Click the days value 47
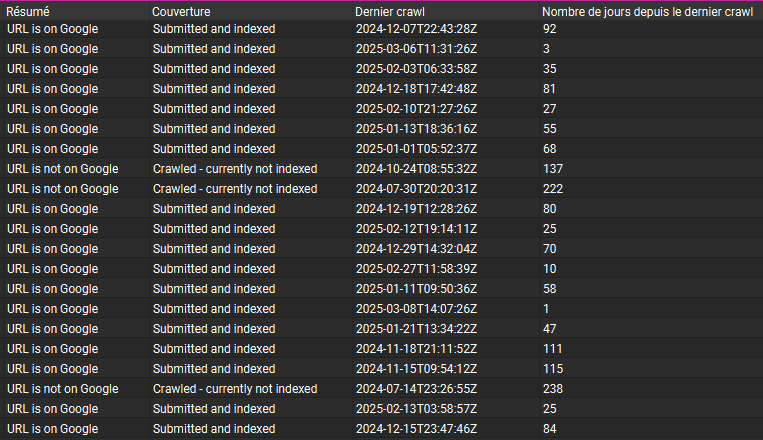The height and width of the screenshot is (440, 763). [x=550, y=328]
